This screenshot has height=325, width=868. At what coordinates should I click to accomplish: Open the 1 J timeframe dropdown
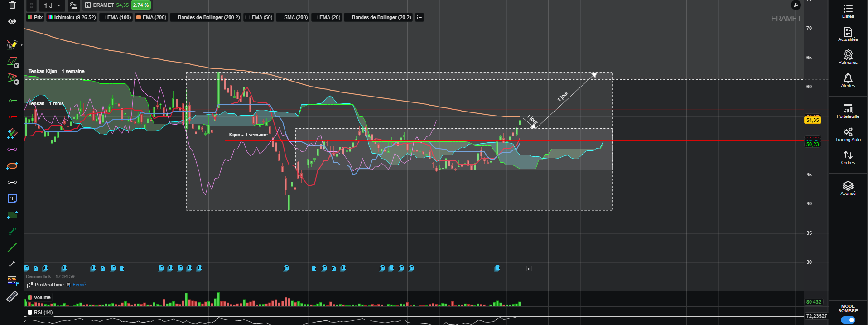52,5
